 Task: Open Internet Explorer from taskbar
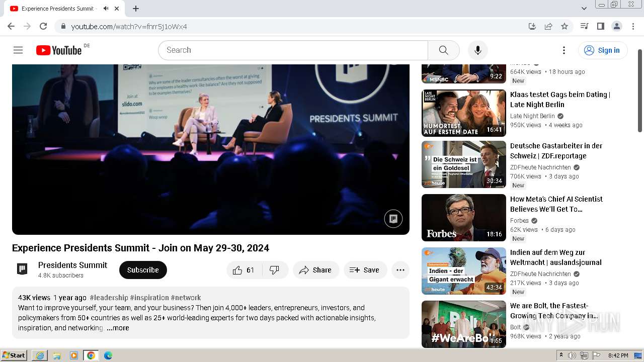(x=40, y=355)
